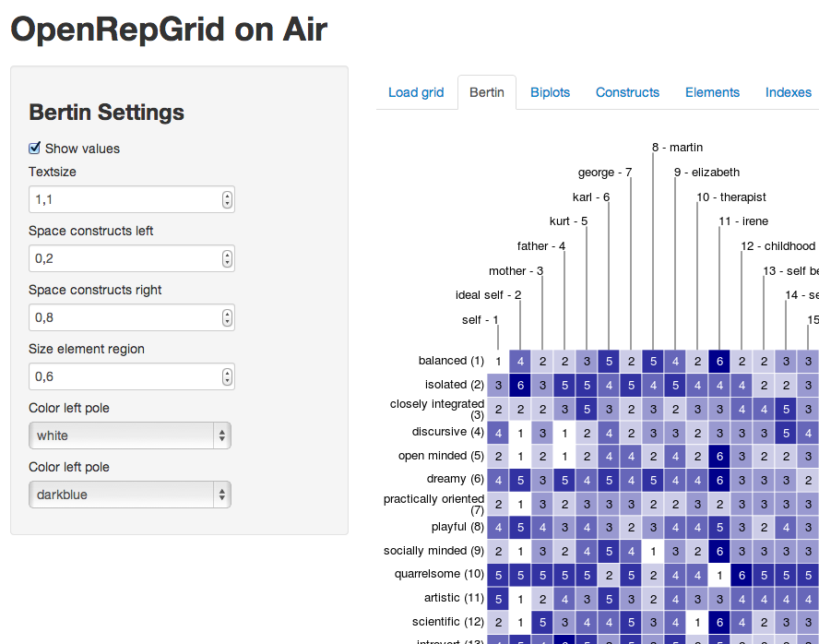Click the 'self - 1' element label
This screenshot has height=644, width=819.
(480, 320)
